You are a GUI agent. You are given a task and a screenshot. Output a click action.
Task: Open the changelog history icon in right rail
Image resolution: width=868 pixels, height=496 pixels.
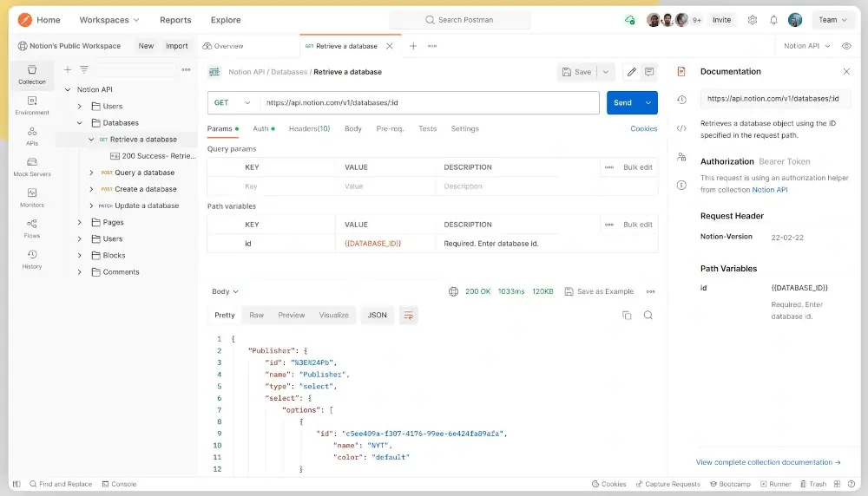681,100
